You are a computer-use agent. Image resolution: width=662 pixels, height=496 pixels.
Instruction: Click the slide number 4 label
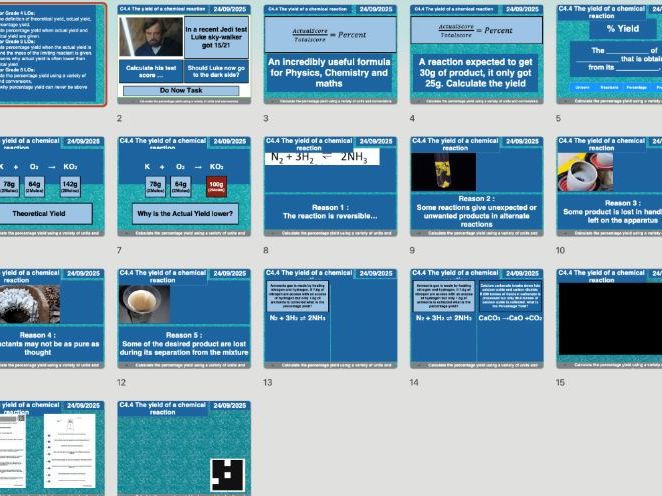(412, 119)
